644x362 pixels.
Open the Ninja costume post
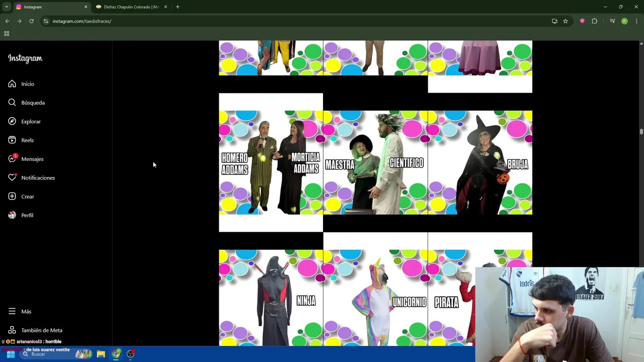[x=271, y=298]
